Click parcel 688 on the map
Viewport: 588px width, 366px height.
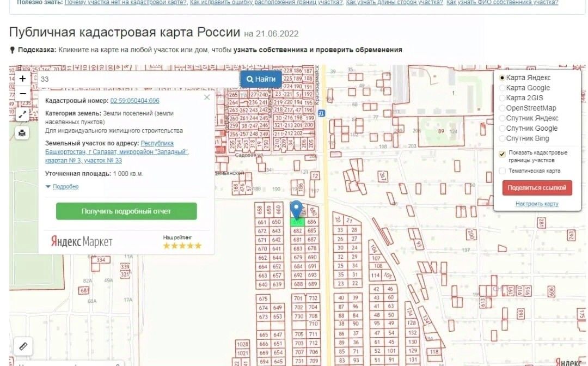click(298, 284)
